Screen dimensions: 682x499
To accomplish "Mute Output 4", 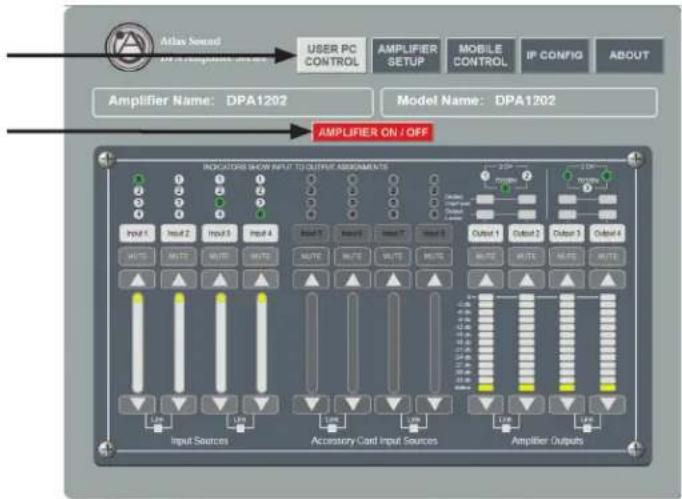I will coord(608,257).
